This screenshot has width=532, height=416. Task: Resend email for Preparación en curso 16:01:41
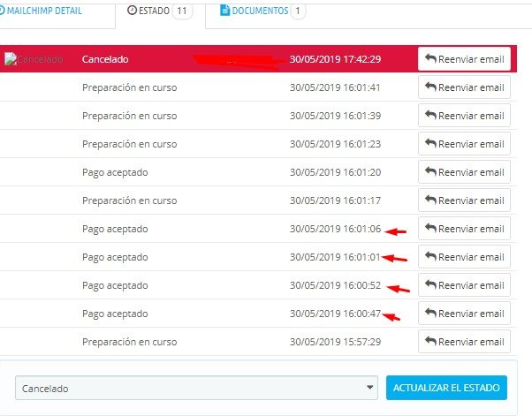pos(464,87)
